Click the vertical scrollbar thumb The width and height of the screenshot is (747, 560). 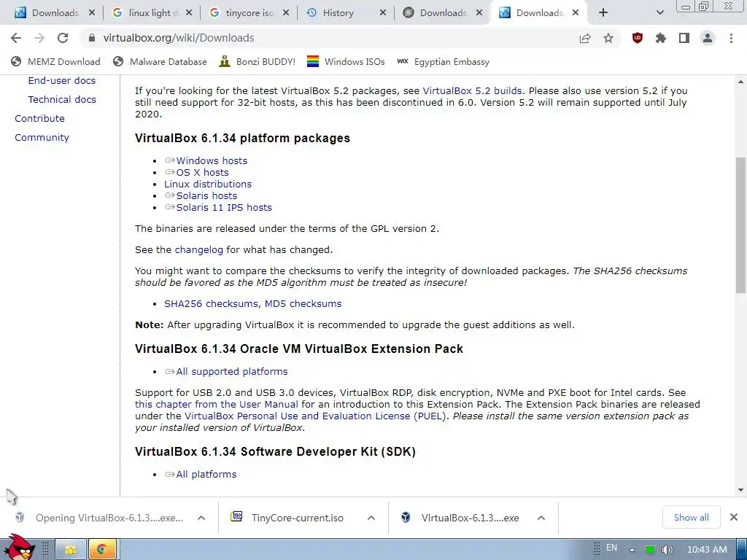(x=741, y=225)
